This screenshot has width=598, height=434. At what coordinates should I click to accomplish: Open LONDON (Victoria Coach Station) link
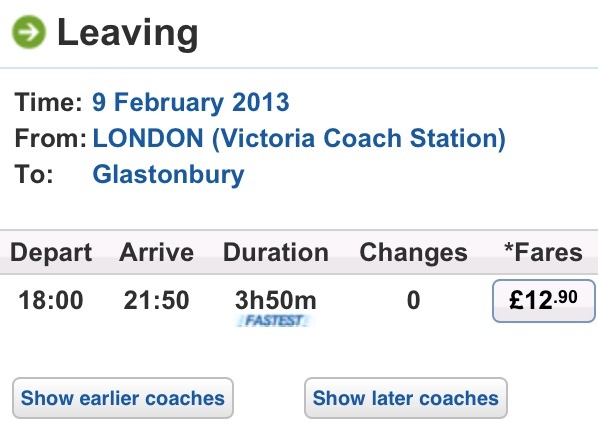[x=299, y=138]
